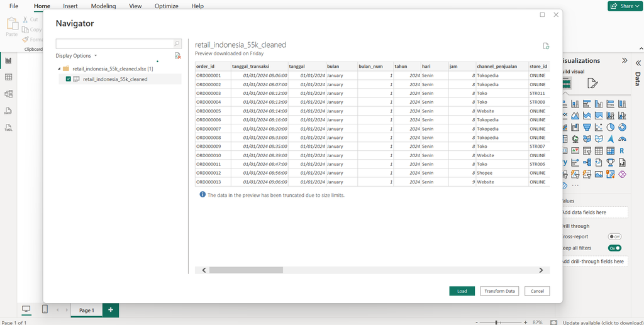Select the scatter chart visual
The height and width of the screenshot is (325, 644).
coord(599,127)
